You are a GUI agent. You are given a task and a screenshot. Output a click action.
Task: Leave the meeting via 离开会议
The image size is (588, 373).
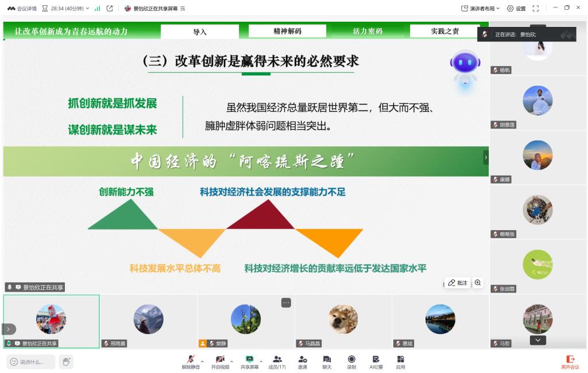point(570,362)
